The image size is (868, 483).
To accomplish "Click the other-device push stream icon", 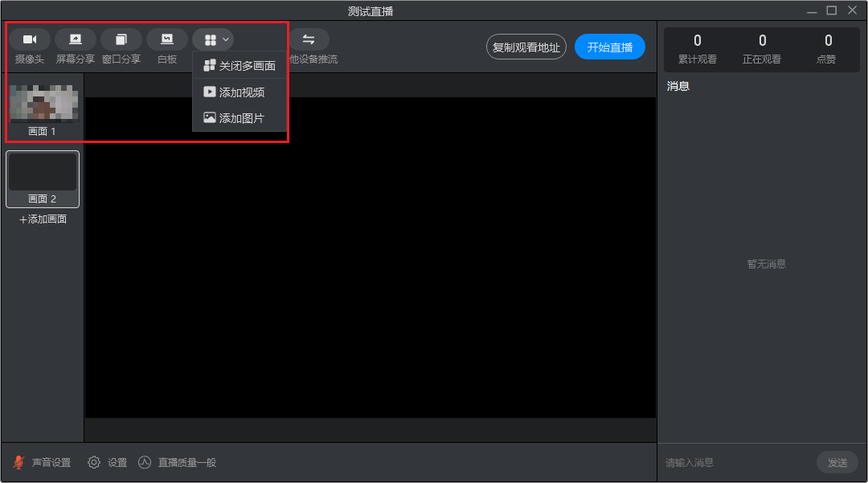I will [x=309, y=39].
